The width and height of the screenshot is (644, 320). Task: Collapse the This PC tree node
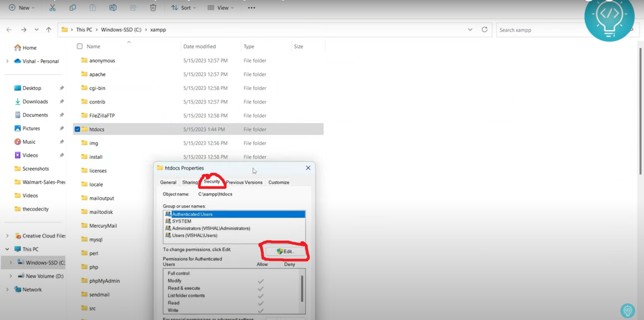7,249
